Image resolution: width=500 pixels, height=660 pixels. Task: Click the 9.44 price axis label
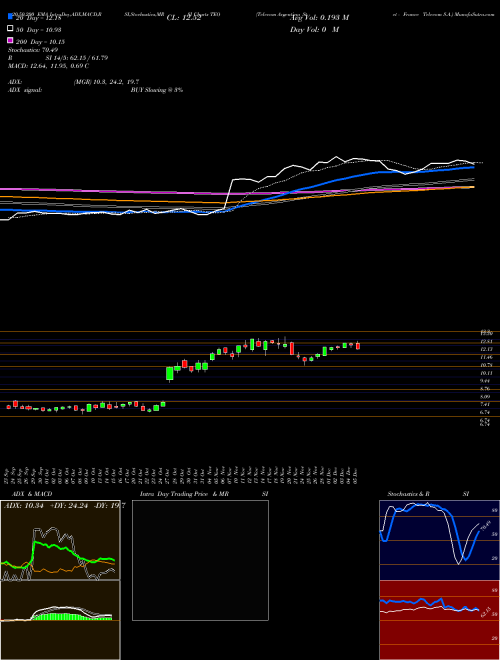(x=486, y=381)
